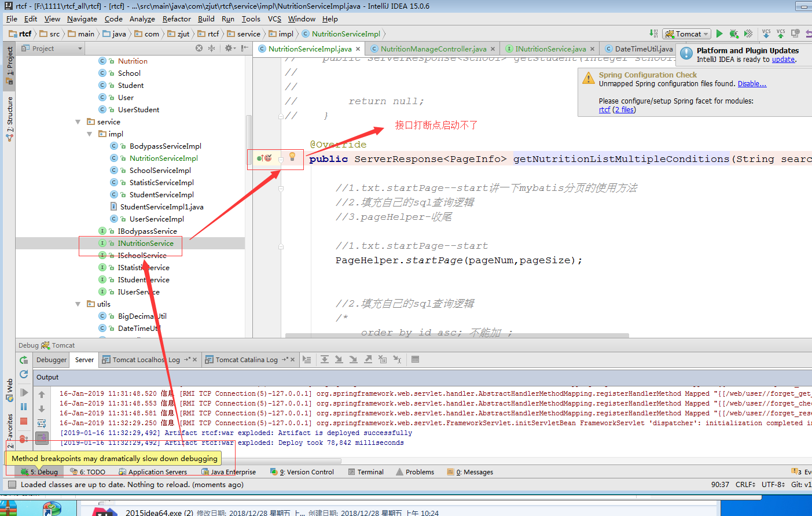The height and width of the screenshot is (516, 812).
Task: Click the step into icon in the debugger toolbar
Action: (339, 359)
